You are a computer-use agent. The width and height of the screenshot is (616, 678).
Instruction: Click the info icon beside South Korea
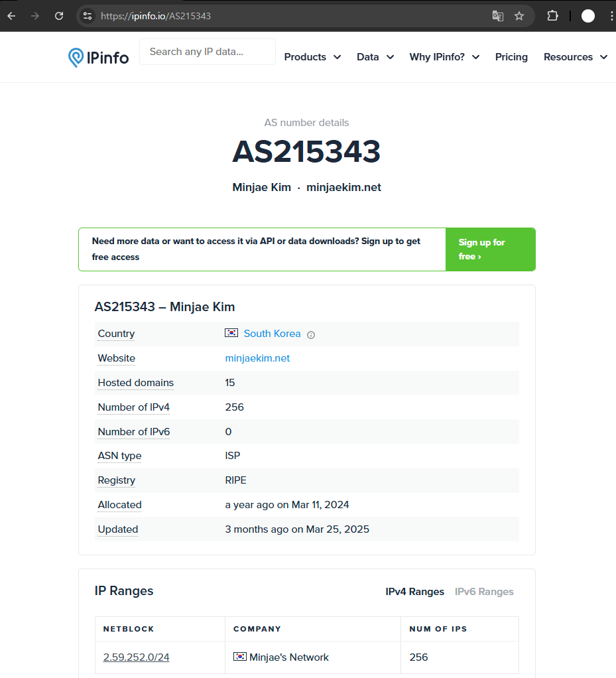(311, 334)
